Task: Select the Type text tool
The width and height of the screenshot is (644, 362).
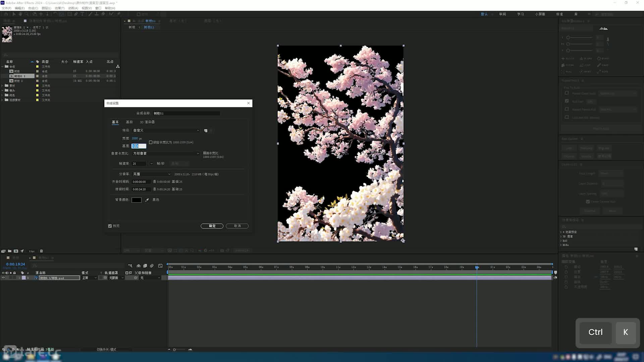Action: click(82, 14)
